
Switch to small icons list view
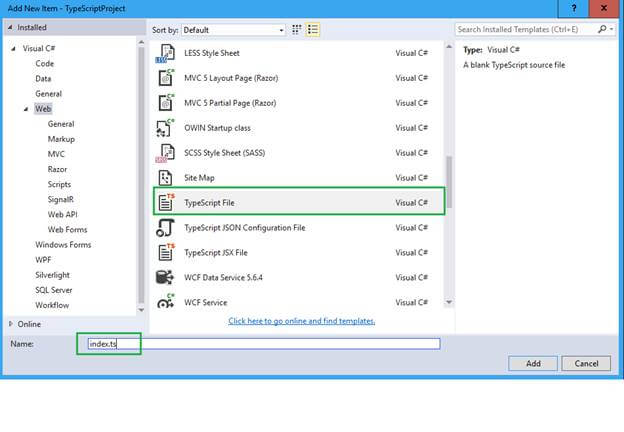(313, 30)
